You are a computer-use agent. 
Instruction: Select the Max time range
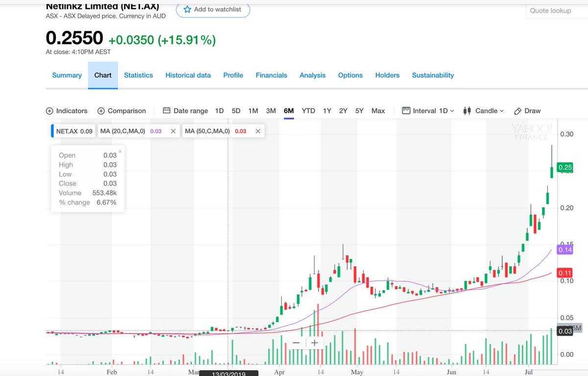pos(378,111)
